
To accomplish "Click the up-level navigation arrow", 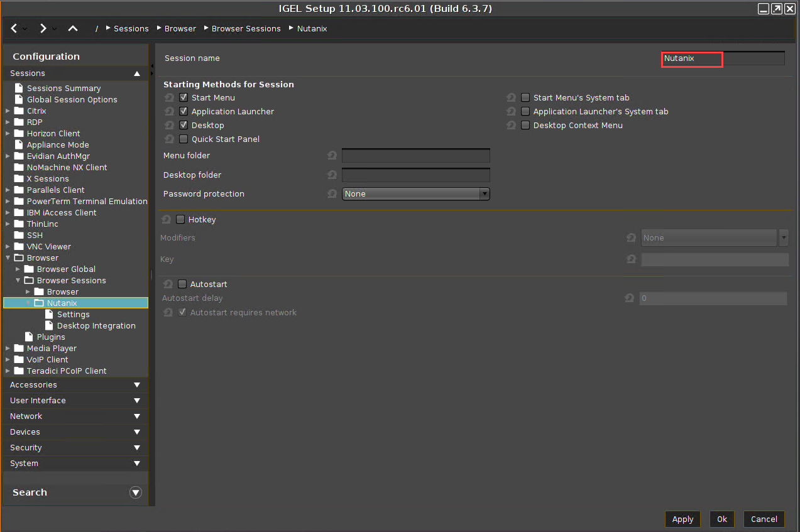I will [x=73, y=28].
